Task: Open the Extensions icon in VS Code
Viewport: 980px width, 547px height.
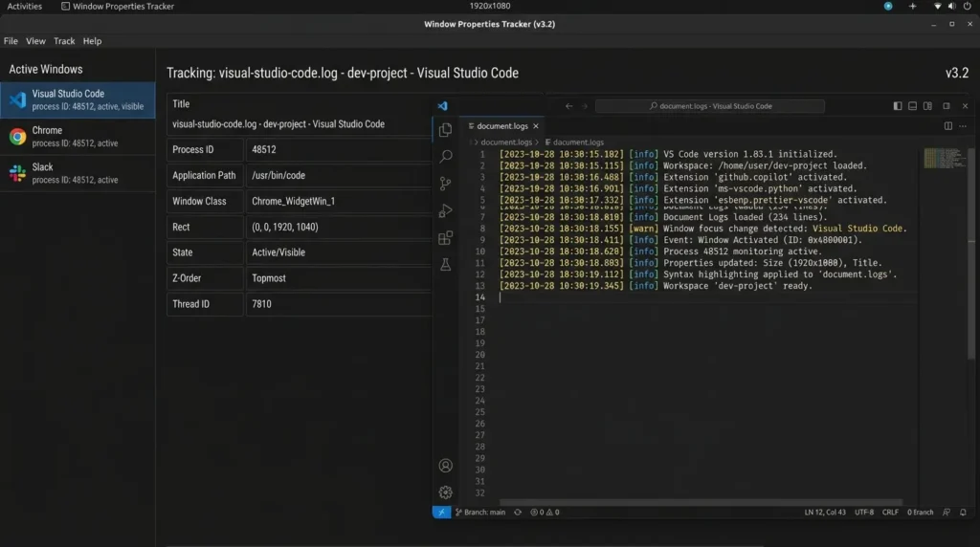Action: (446, 238)
